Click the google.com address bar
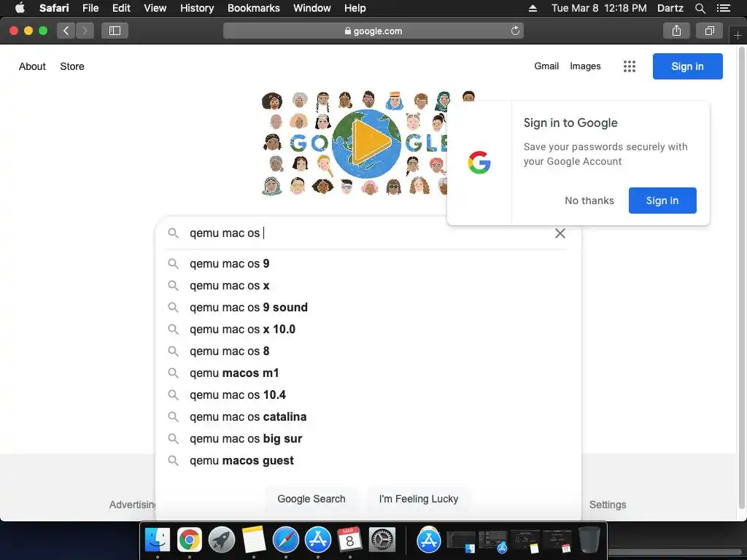This screenshot has height=560, width=747. coord(373,31)
